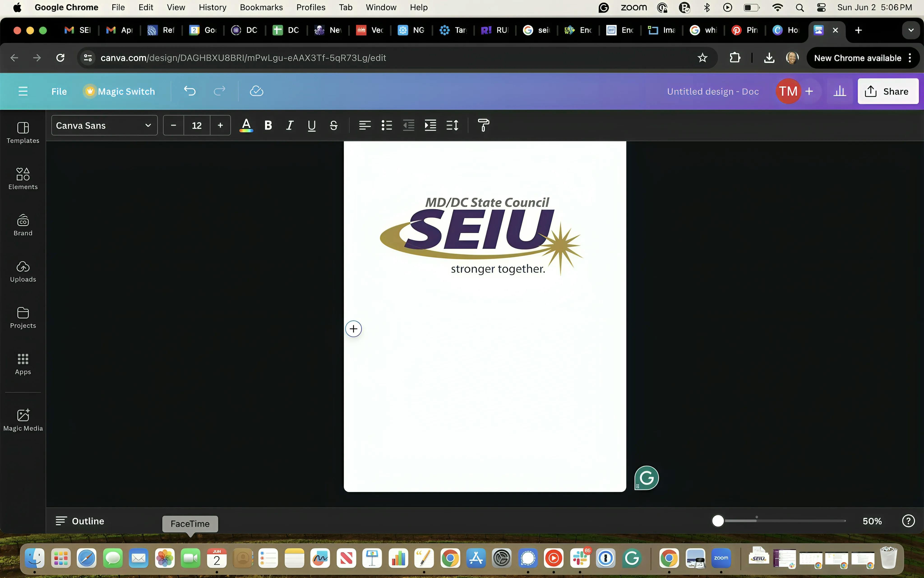The image size is (924, 578).
Task: Open the Projects panel
Action: [23, 318]
